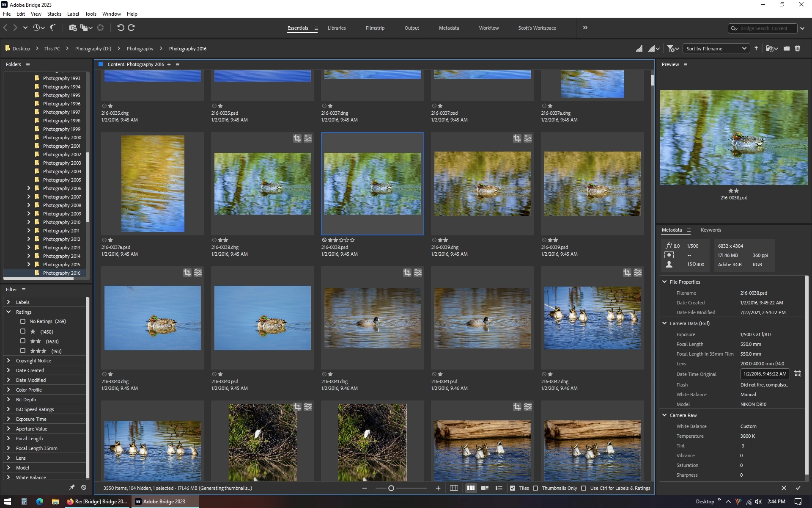
Task: Expand the Labels filter section
Action: 8,302
